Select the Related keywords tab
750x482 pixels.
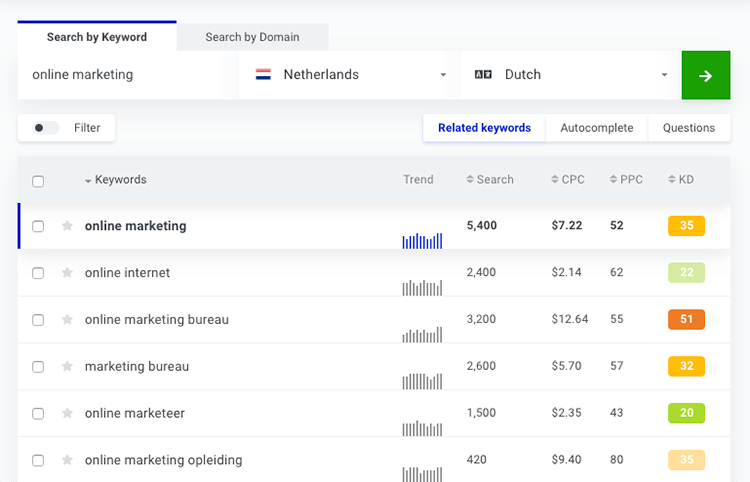(x=484, y=128)
